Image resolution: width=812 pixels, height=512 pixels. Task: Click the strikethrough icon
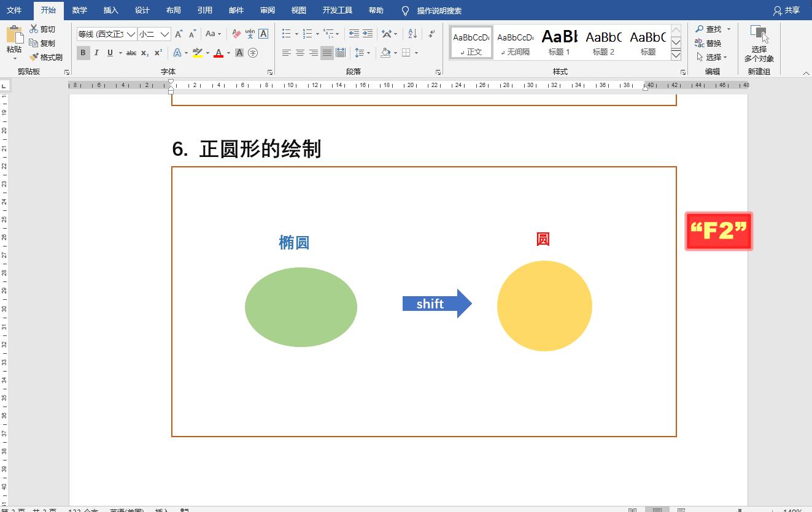[x=131, y=53]
